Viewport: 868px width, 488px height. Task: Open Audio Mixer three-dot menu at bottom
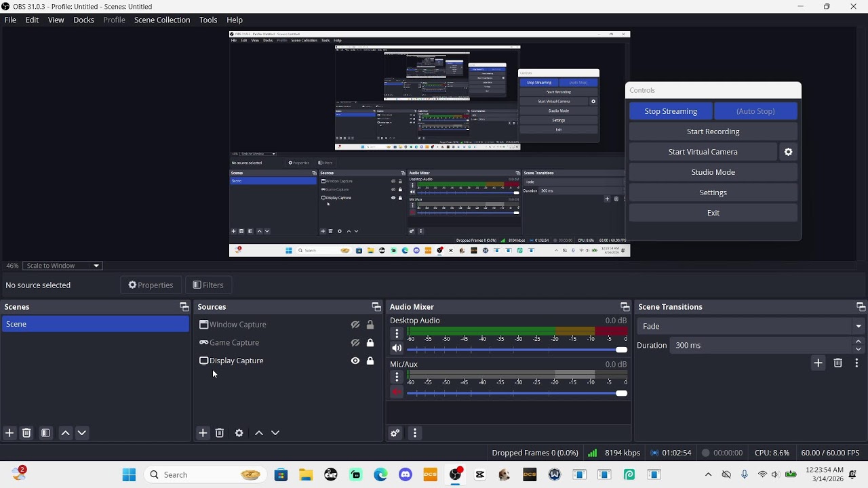click(415, 433)
